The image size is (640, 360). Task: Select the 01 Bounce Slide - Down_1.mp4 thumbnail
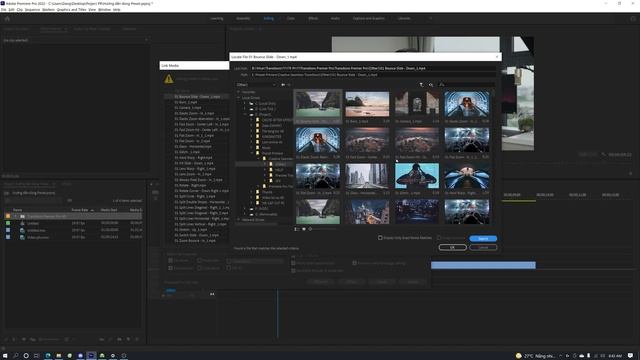tap(318, 107)
